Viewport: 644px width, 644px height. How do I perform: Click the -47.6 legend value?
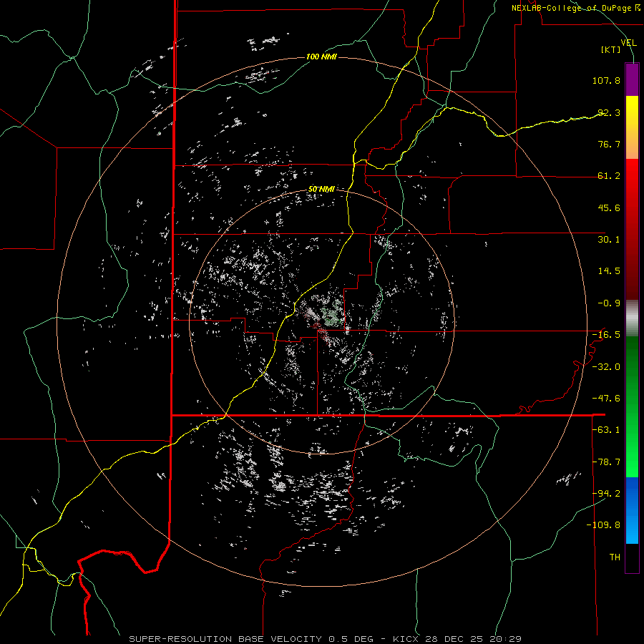pyautogui.click(x=606, y=399)
